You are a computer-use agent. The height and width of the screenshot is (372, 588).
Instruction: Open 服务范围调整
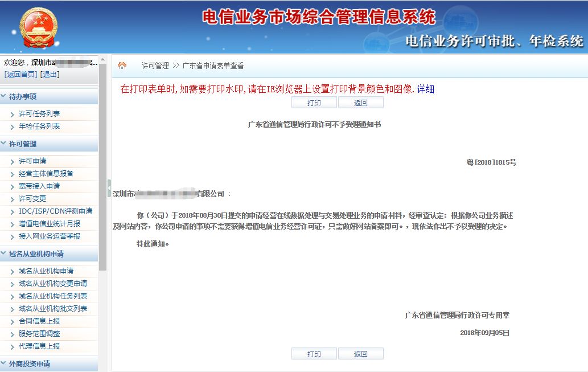pyautogui.click(x=39, y=334)
